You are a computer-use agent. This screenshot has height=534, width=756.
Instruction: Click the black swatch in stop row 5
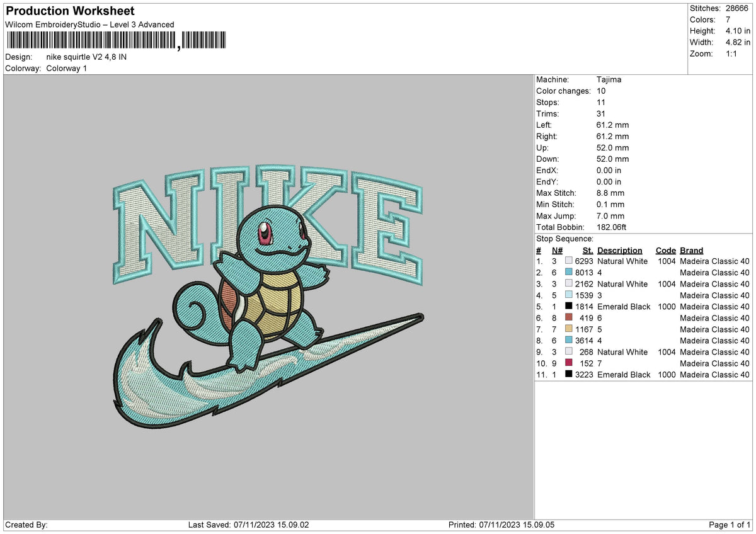click(x=569, y=306)
